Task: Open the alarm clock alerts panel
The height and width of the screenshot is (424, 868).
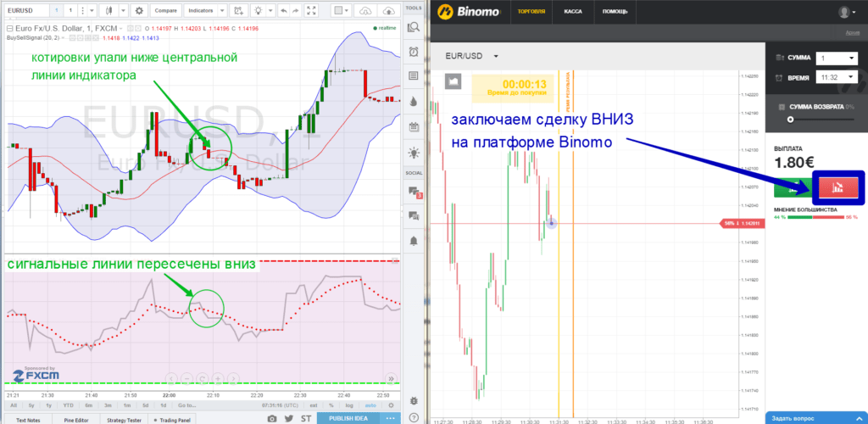Action: [414, 52]
